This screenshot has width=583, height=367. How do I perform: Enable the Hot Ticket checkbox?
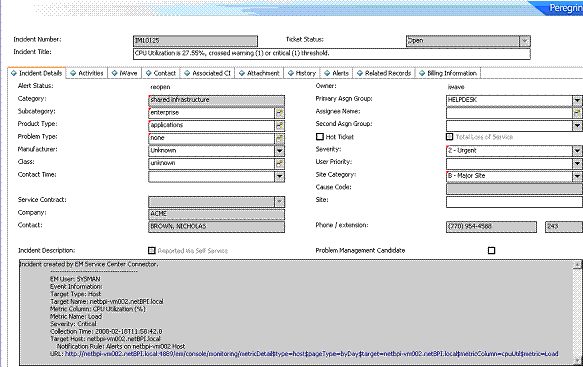click(320, 137)
